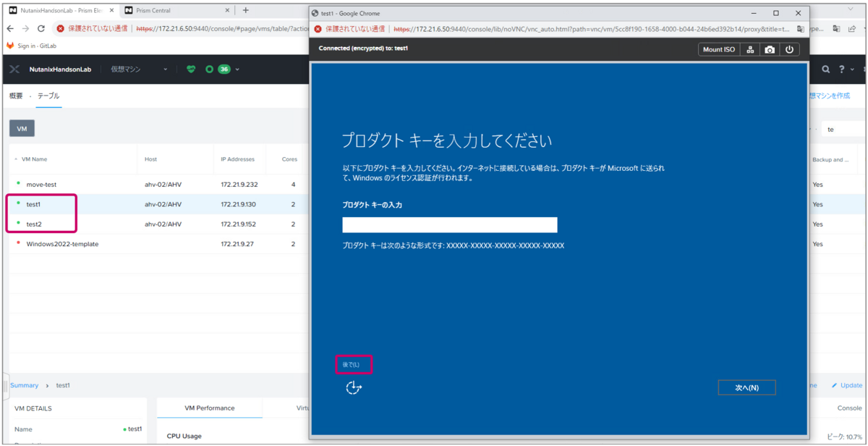The image size is (868, 446).
Task: Expand the chevron next to the 36 badge
Action: [237, 70]
